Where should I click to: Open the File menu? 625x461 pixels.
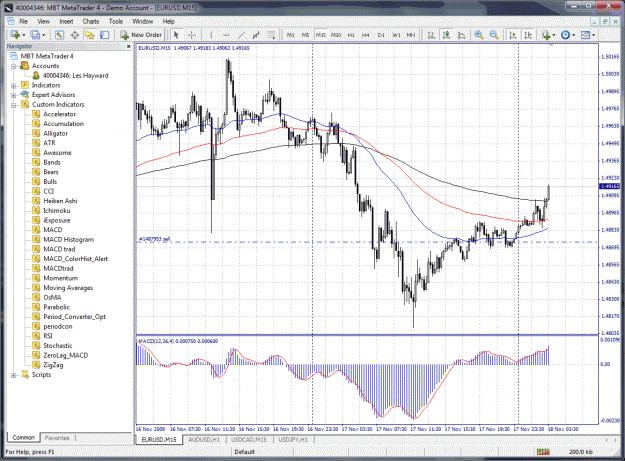point(24,22)
